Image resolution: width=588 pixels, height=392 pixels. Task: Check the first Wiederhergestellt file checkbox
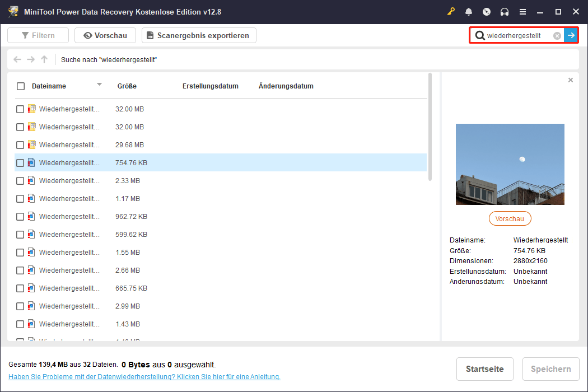[x=21, y=109]
